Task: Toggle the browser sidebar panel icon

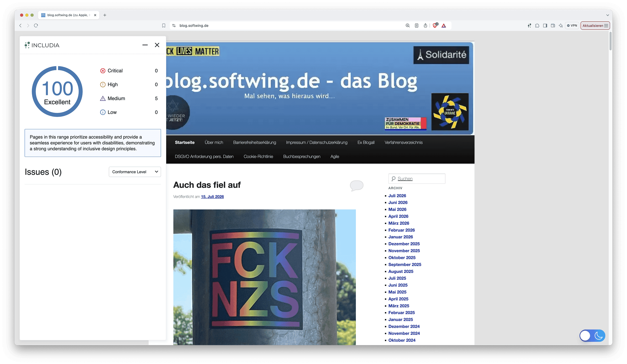Action: point(545,26)
